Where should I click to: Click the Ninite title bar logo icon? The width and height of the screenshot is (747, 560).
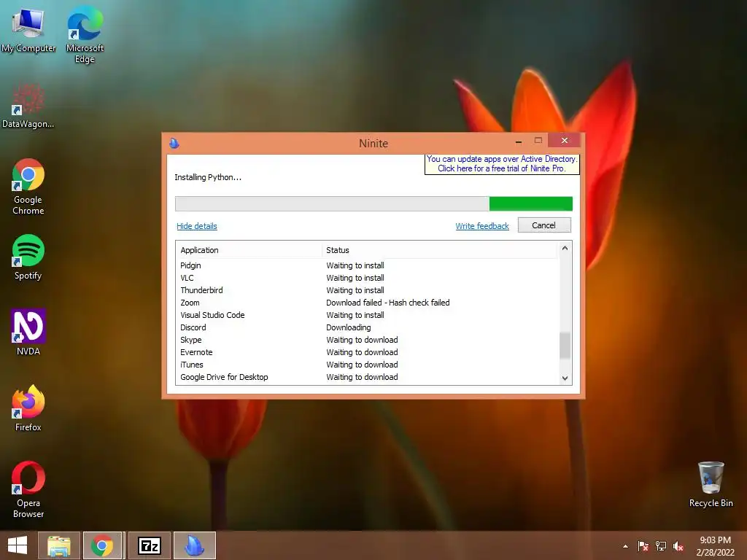174,143
